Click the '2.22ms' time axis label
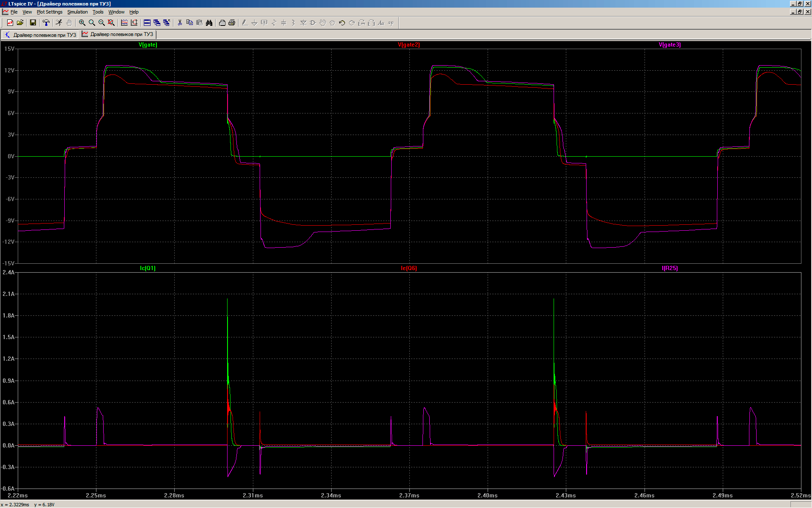 point(18,495)
